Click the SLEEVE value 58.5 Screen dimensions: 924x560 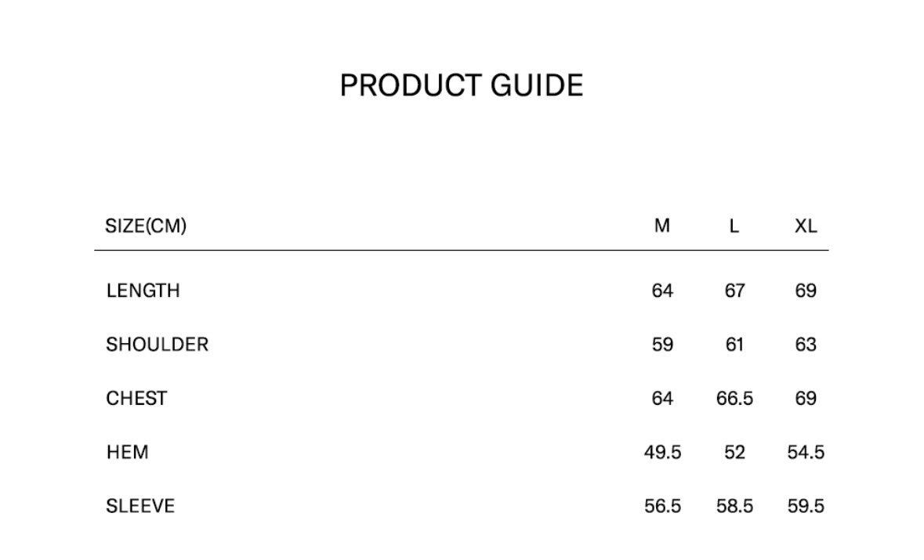tap(734, 507)
